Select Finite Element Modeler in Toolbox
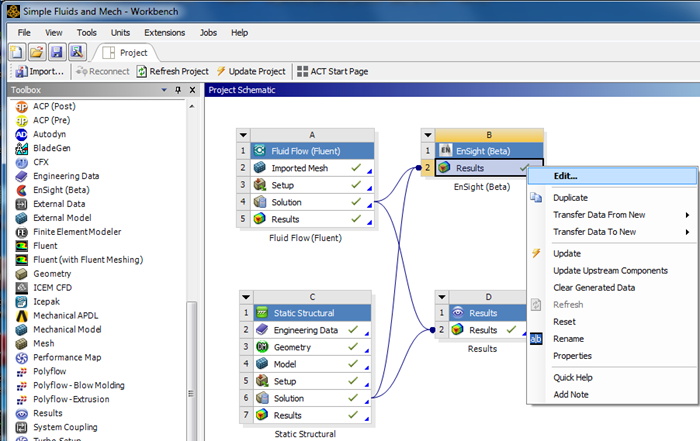The height and width of the screenshot is (441, 700). pos(68,232)
